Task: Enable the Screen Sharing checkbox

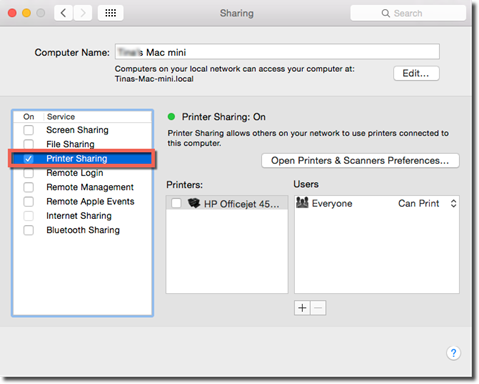Action: pyautogui.click(x=29, y=130)
